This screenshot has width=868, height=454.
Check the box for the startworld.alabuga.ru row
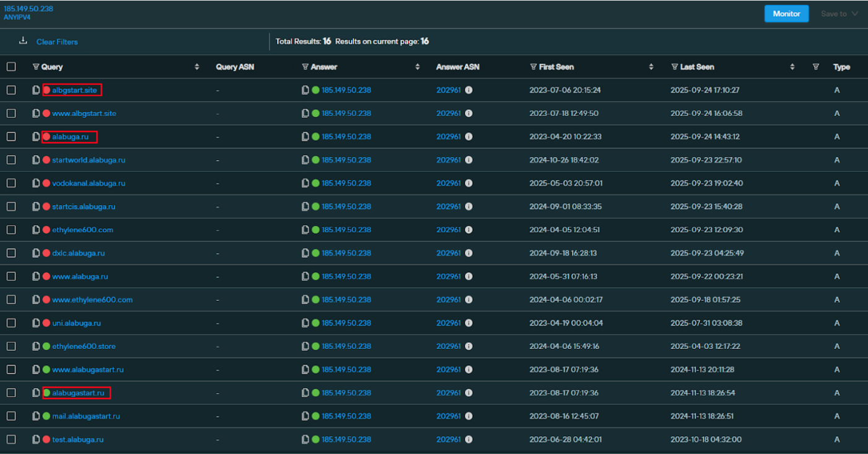11,160
